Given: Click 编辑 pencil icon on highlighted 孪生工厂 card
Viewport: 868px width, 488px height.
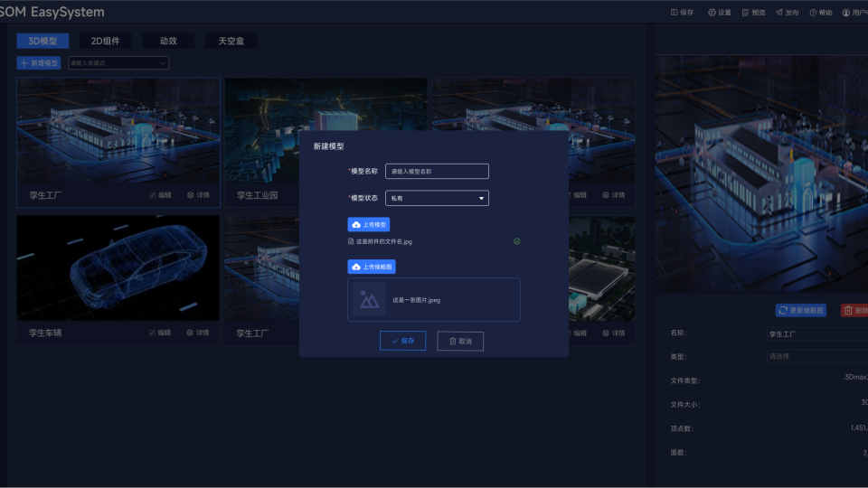Looking at the screenshot, I should (x=152, y=195).
